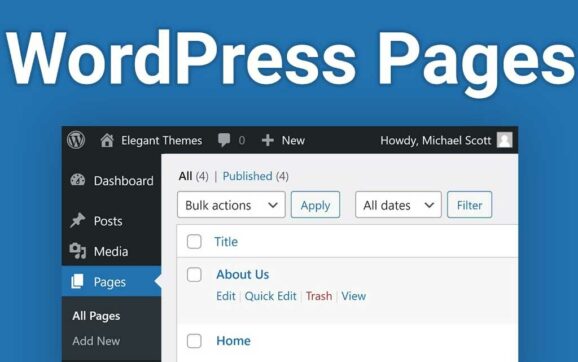Click Michael Scott's avatar icon
The image size is (578, 362).
pyautogui.click(x=504, y=140)
